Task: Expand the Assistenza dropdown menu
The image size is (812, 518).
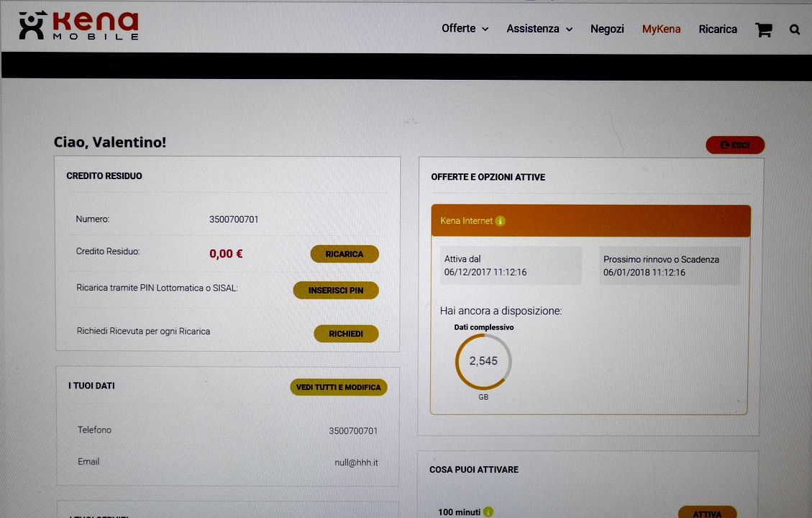Action: (539, 29)
